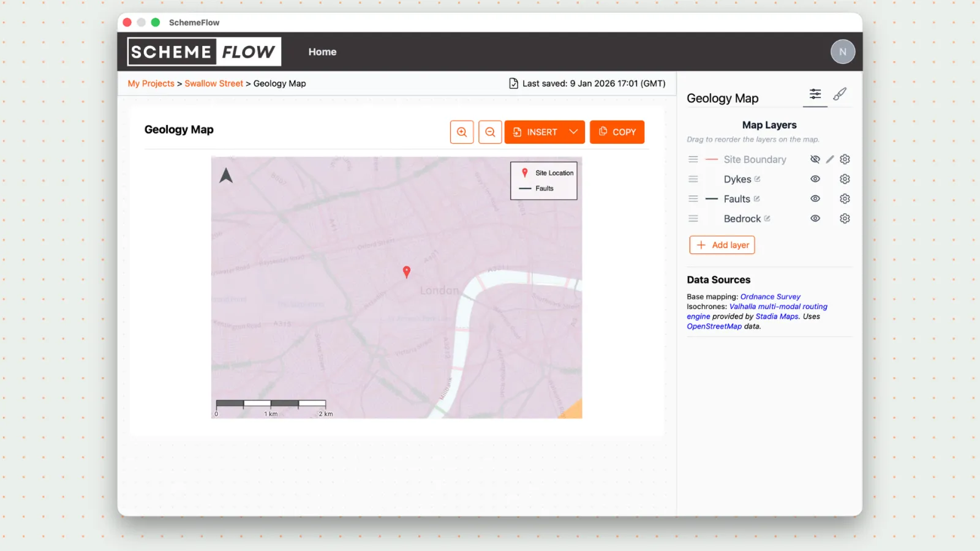Open the OpenStreetMap link
The image size is (980, 551).
point(714,326)
